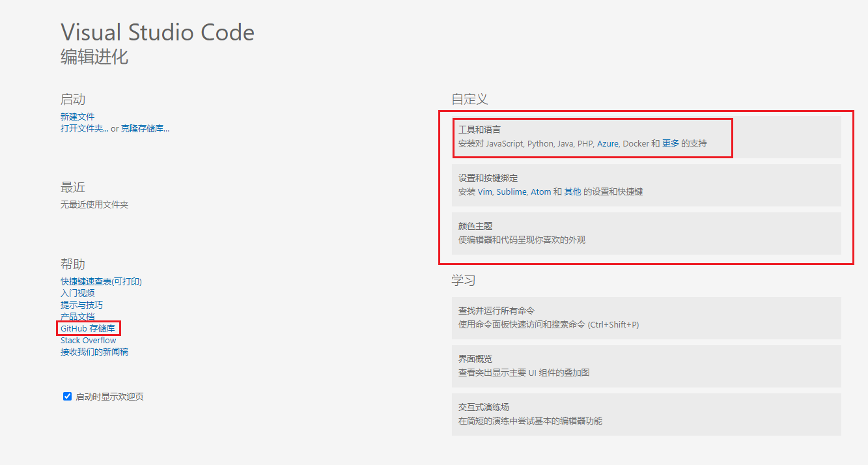Viewport: 868px width, 465px height.
Task: Click the 编辑进化 subtitle
Action: (94, 57)
